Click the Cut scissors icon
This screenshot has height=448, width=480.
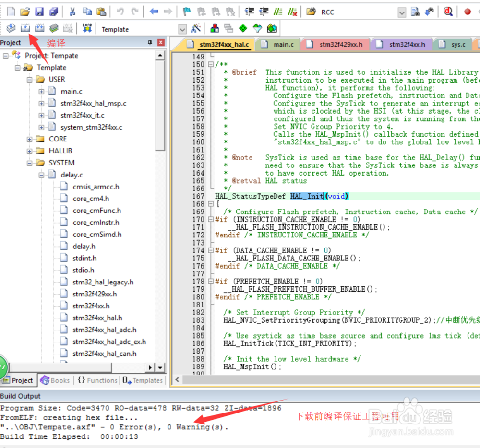click(x=72, y=12)
